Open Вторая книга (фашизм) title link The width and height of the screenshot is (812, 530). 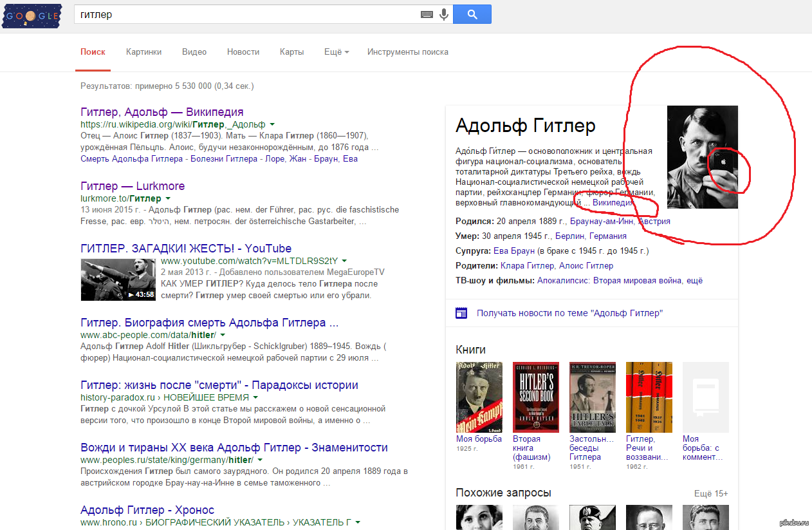click(x=531, y=448)
